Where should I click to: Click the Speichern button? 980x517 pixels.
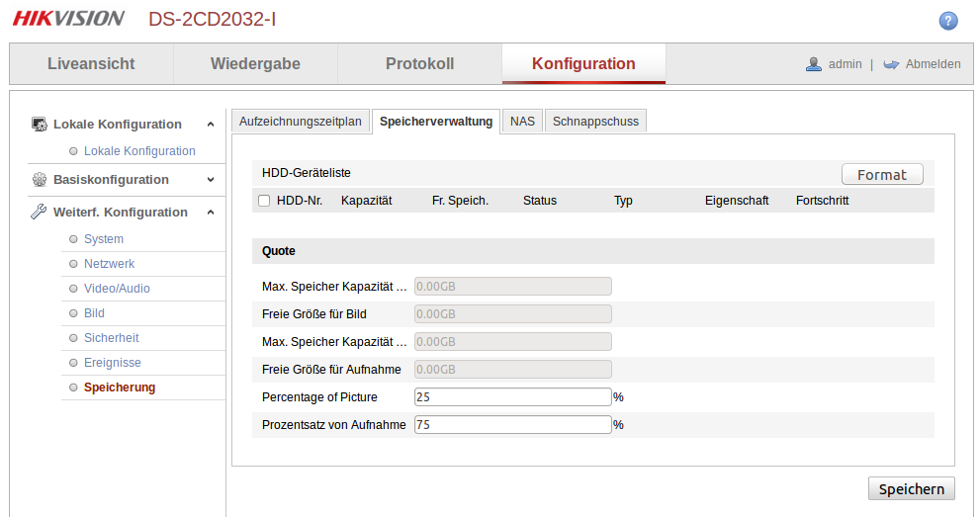pos(911,489)
